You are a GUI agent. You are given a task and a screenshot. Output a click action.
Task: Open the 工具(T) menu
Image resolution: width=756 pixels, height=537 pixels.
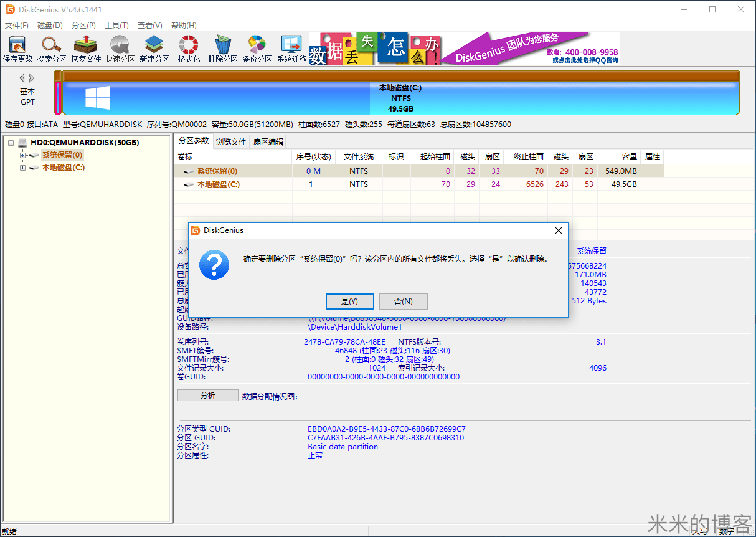(116, 25)
